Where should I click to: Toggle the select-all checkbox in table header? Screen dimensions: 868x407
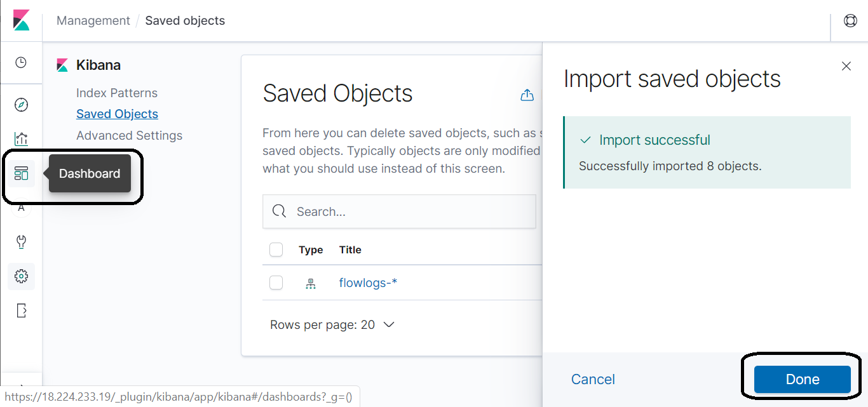[276, 250]
